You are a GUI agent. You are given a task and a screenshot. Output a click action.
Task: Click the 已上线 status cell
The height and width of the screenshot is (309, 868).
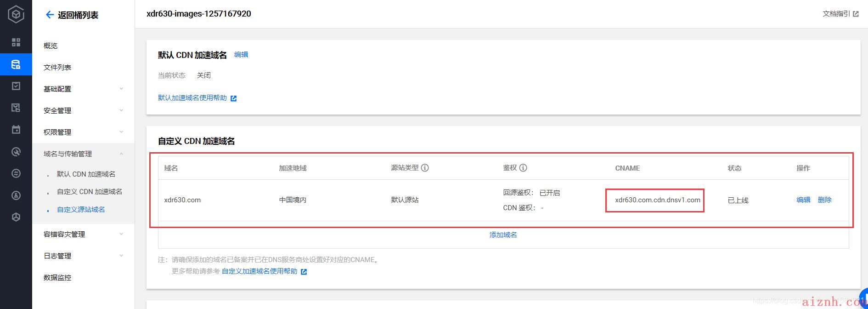(x=738, y=200)
